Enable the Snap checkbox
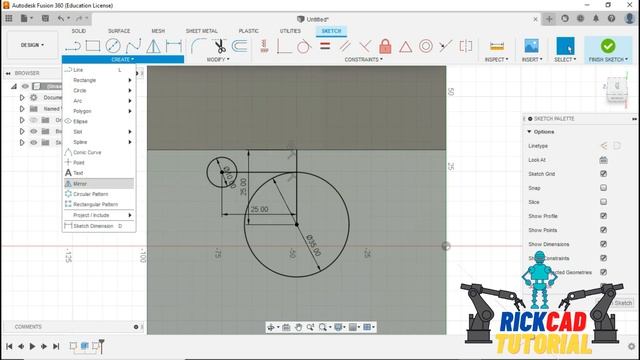 tap(604, 188)
